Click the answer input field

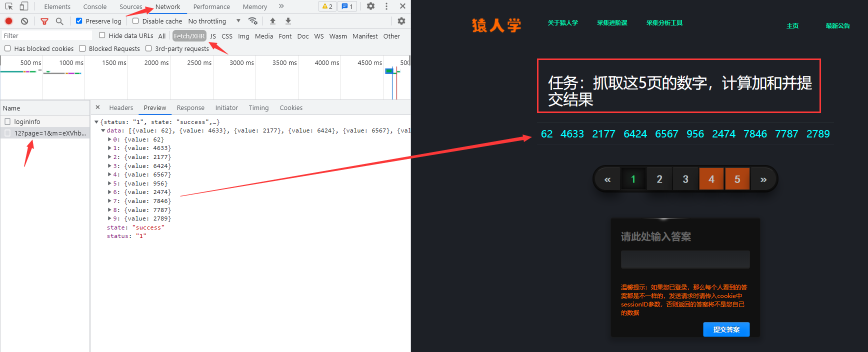point(685,259)
